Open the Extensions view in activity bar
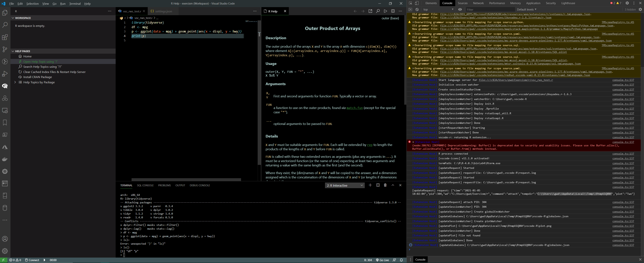This screenshot has width=644, height=263. pyautogui.click(x=5, y=37)
